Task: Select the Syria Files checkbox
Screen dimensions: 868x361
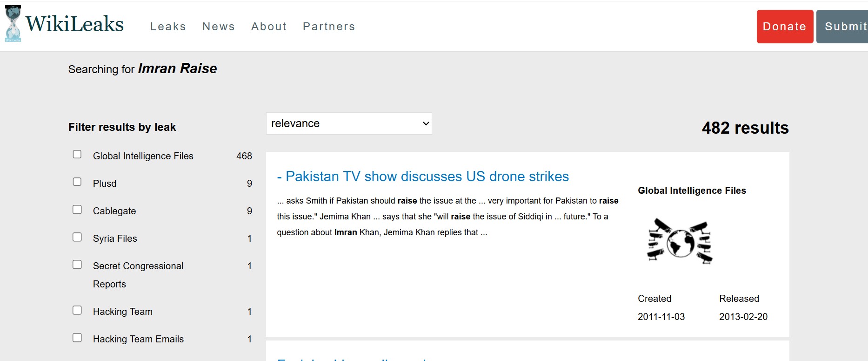Action: point(77,237)
